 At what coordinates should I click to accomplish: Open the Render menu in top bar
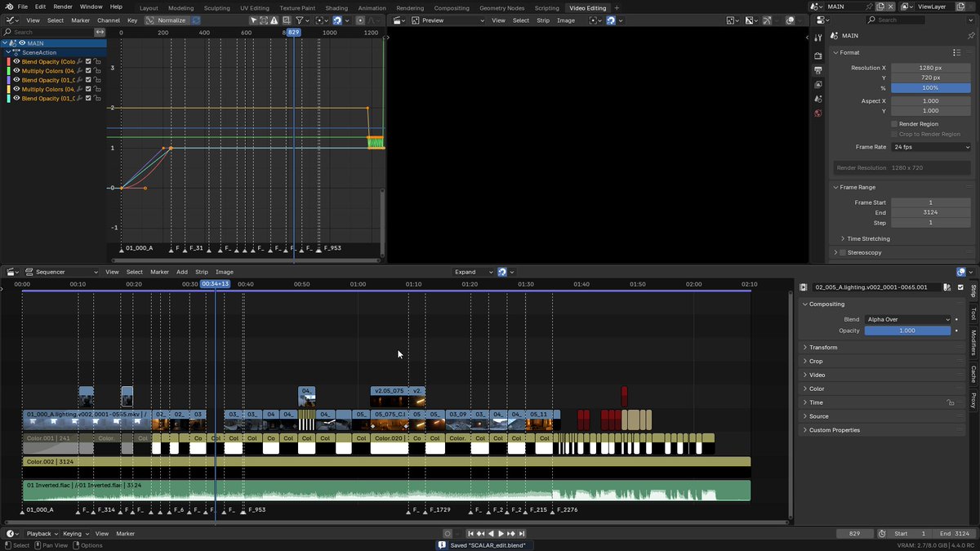[x=63, y=7]
